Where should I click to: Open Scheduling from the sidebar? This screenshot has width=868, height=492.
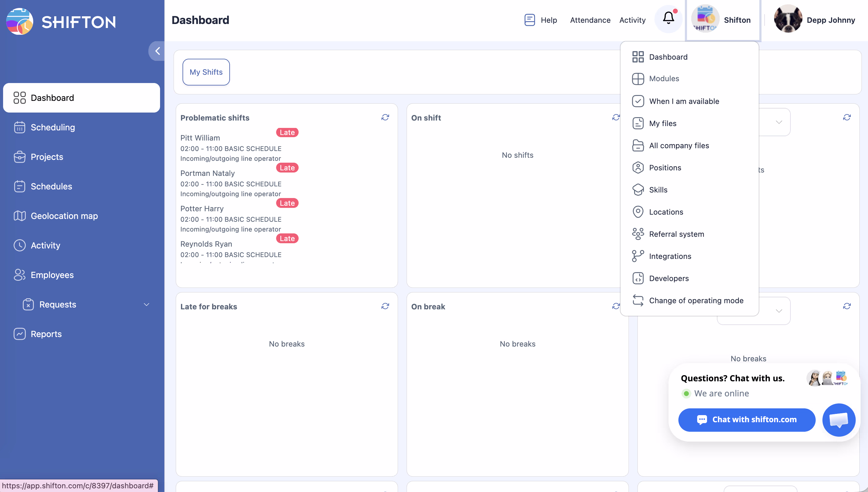point(53,127)
